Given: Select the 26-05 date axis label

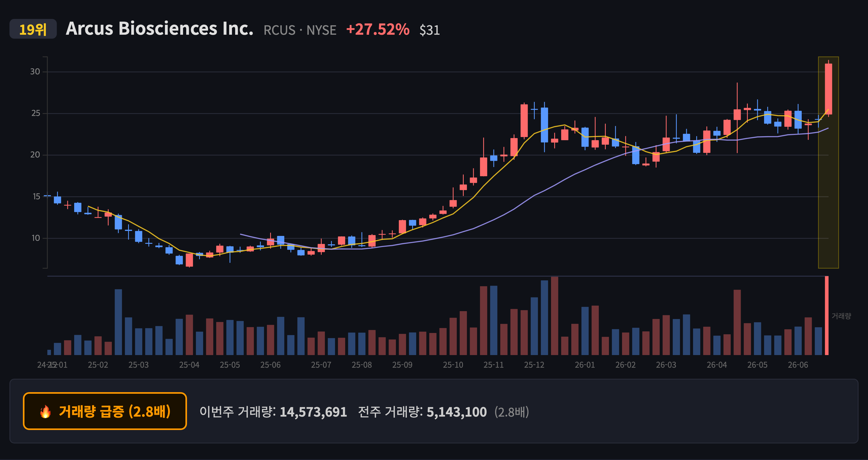Looking at the screenshot, I should pos(758,365).
